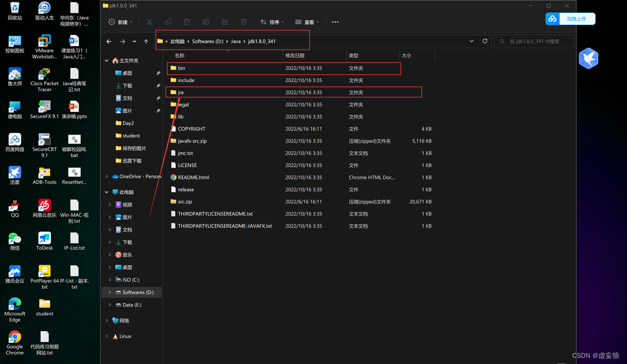The width and height of the screenshot is (627, 364).
Task: Click the Paste icon in the toolbar
Action: click(187, 22)
